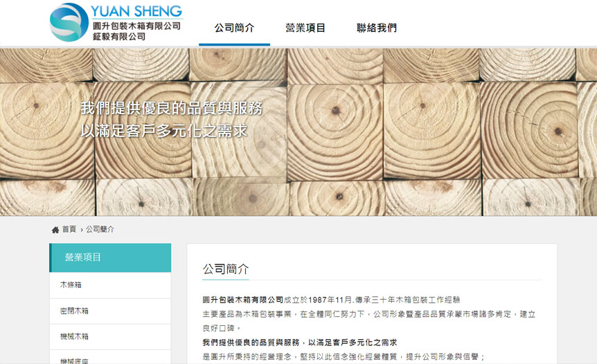Click bold 圓升包裝木箱有限公司 in the article
Image resolution: width=597 pixels, height=364 pixels.
click(x=243, y=300)
